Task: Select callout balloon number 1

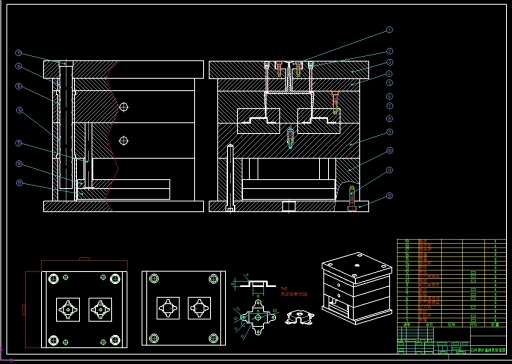Action: click(389, 30)
